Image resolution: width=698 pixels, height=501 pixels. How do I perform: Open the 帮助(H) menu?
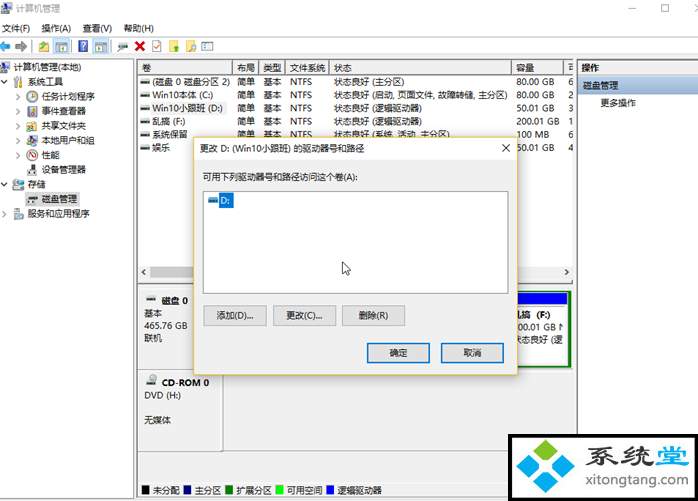click(x=138, y=29)
